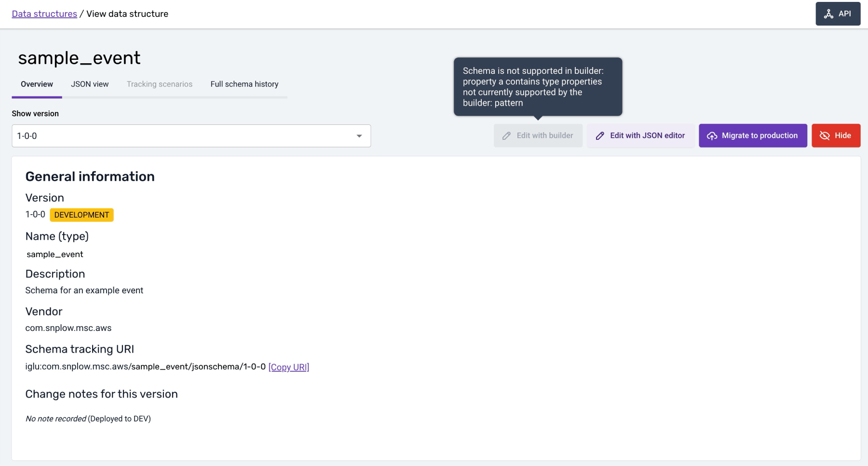Click the sample_event page title

point(79,58)
